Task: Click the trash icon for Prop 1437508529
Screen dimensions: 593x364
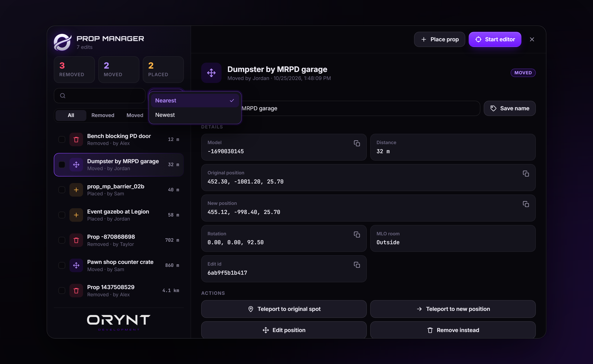Action: [76, 291]
